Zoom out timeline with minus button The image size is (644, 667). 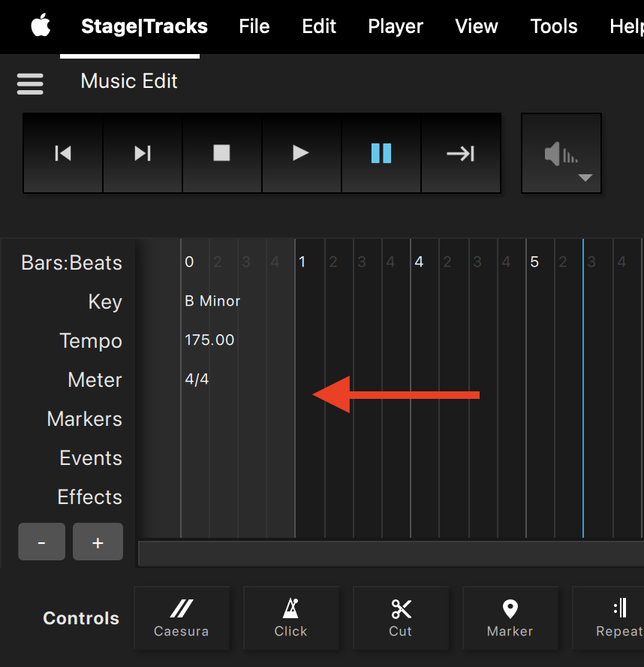(x=42, y=542)
